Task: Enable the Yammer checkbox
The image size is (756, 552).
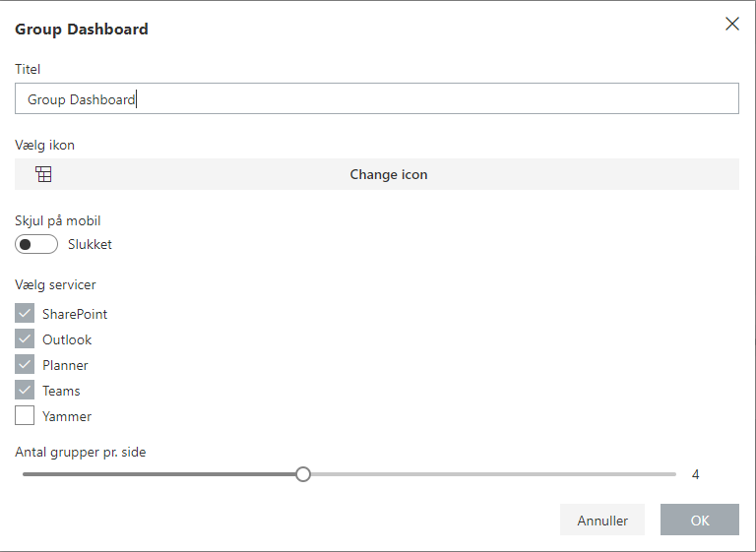Action: pos(25,415)
